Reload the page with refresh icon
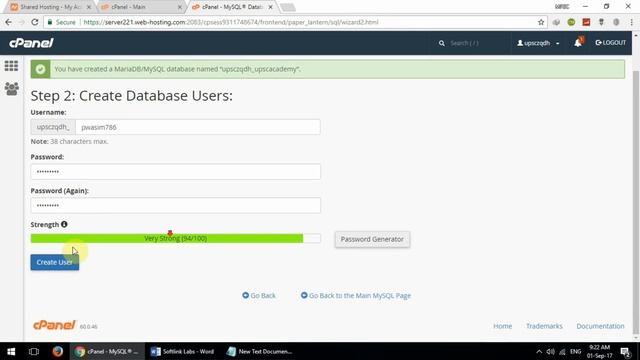 (35, 22)
